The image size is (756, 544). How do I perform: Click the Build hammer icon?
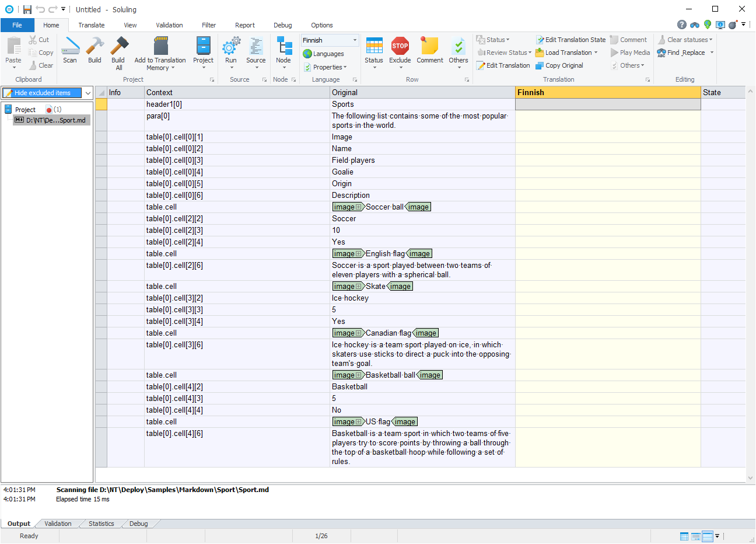pyautogui.click(x=94, y=46)
